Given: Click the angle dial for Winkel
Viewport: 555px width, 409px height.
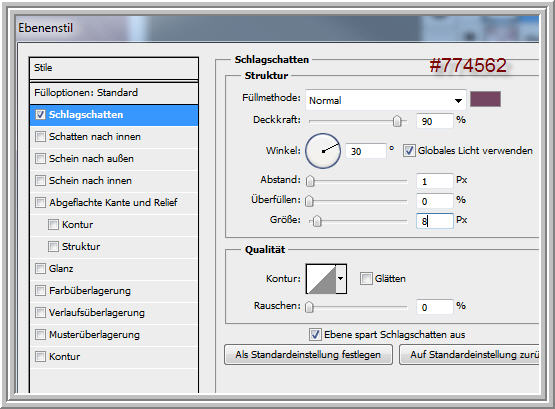Looking at the screenshot, I should (323, 151).
